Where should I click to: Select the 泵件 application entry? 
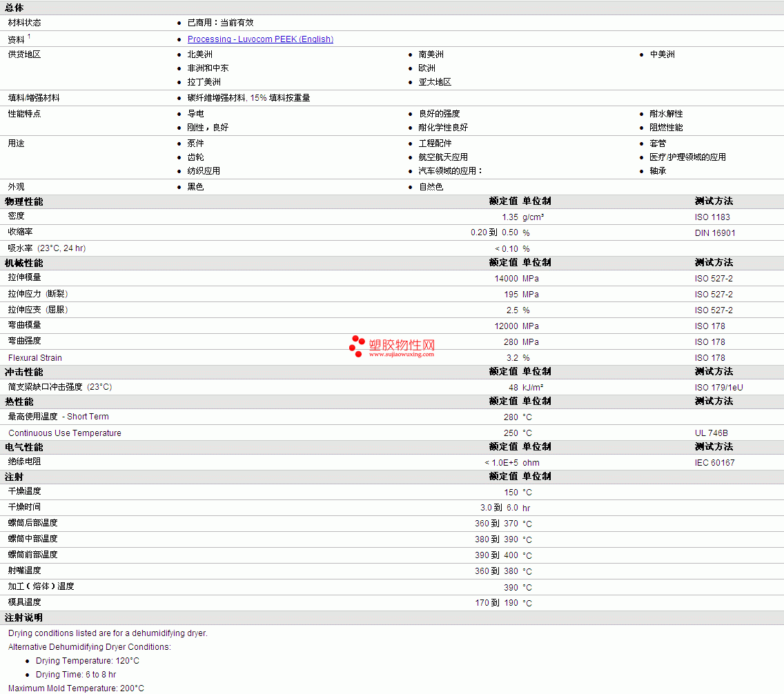coord(195,143)
